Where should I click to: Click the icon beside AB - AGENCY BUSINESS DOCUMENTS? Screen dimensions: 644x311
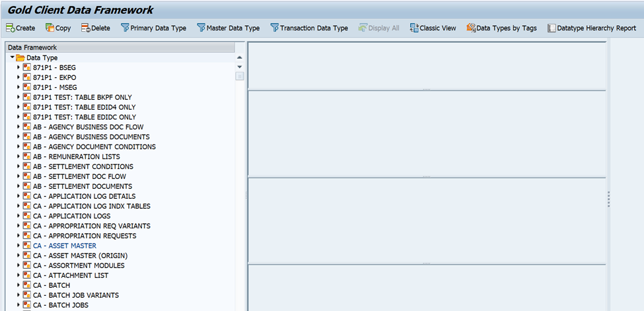[26, 137]
